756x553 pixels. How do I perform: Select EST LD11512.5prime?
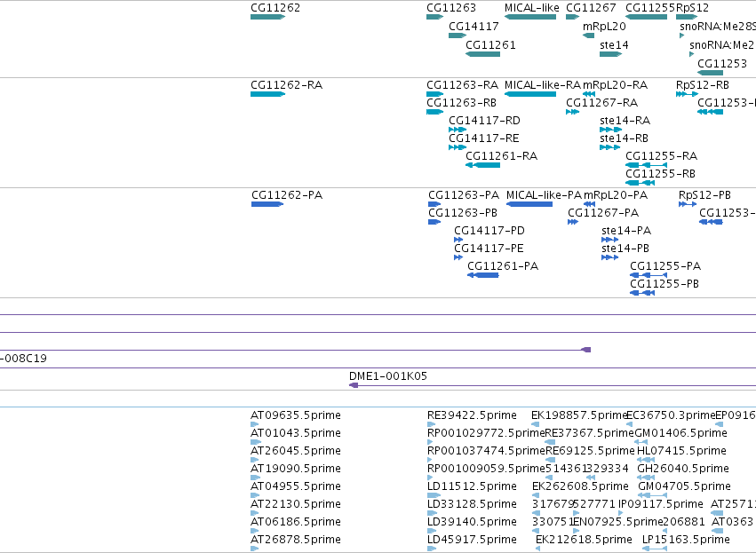tap(472, 486)
